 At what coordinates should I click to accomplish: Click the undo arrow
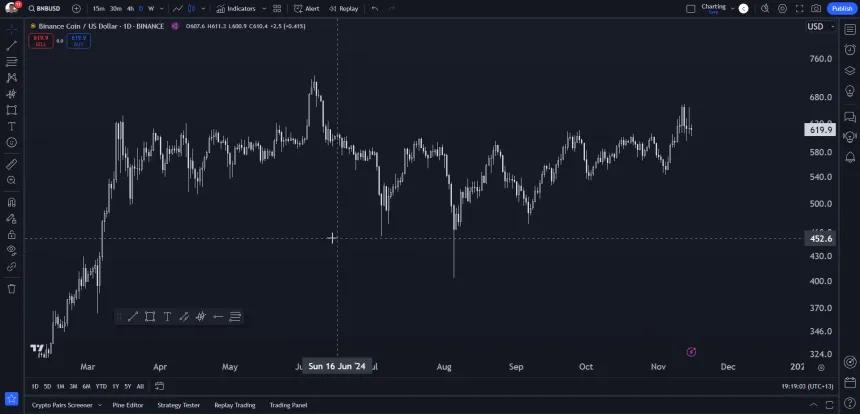tap(375, 9)
